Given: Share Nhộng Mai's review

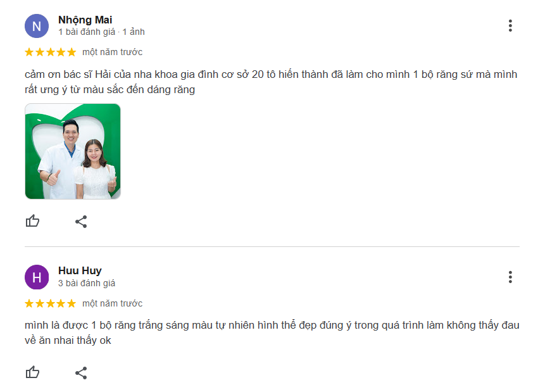Looking at the screenshot, I should point(81,222).
